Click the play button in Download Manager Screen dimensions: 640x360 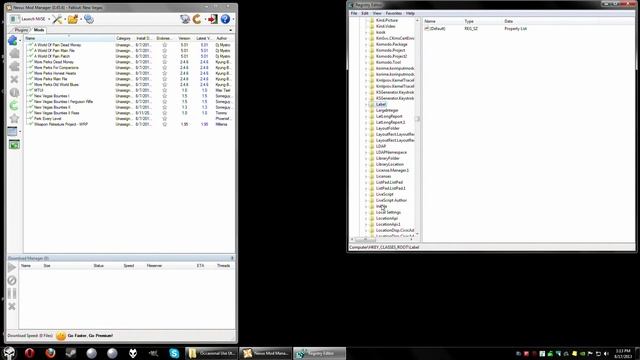point(12,267)
